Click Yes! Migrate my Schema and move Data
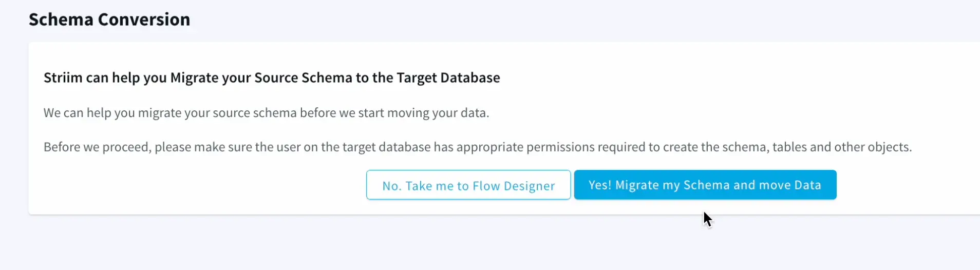Viewport: 980px width, 270px height. [x=705, y=185]
